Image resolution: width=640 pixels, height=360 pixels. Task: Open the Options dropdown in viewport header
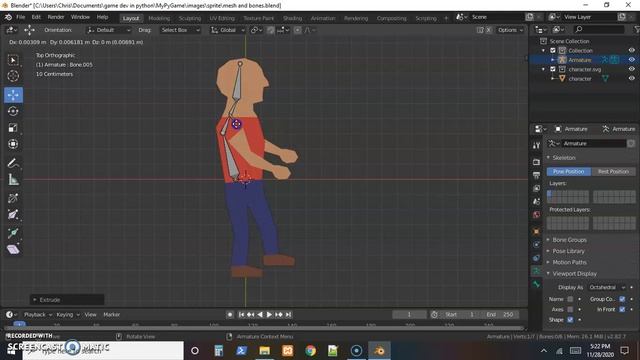[x=510, y=30]
